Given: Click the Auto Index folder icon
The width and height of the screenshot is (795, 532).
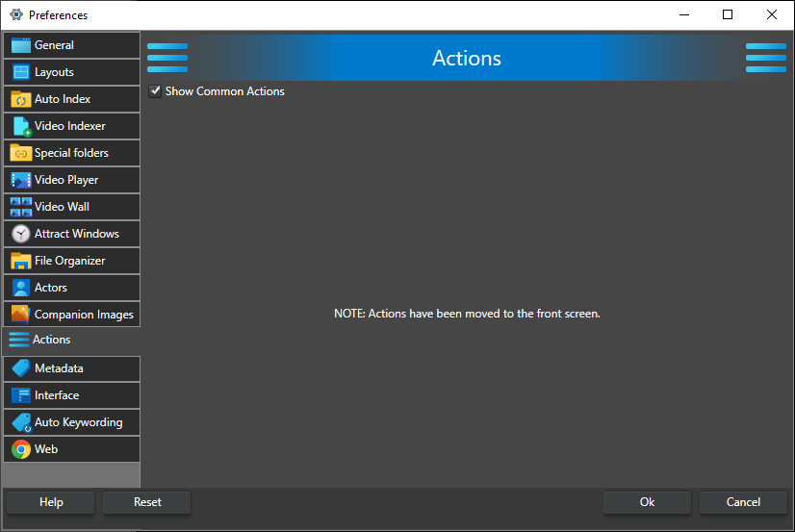Looking at the screenshot, I should click(20, 99).
